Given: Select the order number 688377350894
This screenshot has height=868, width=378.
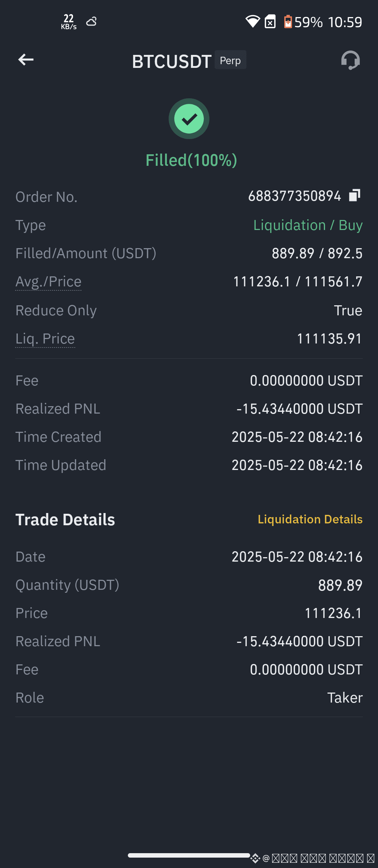Looking at the screenshot, I should click(x=295, y=196).
